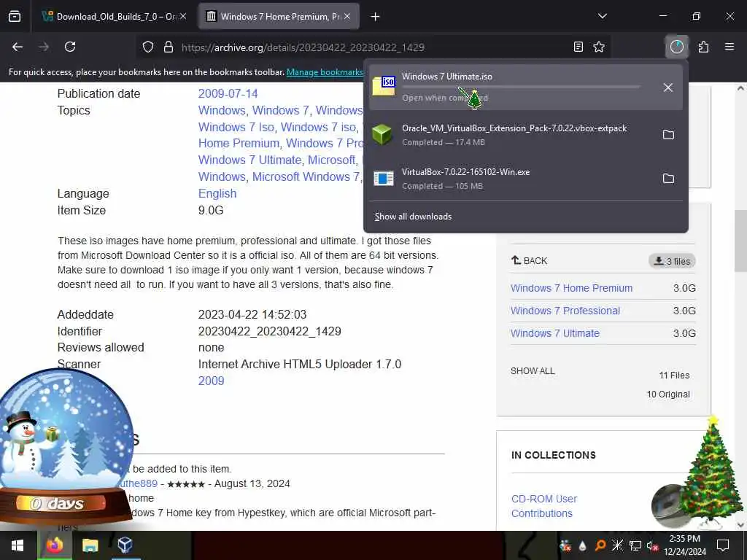The width and height of the screenshot is (747, 560).
Task: Open the extensions puzzle icon
Action: 703,47
